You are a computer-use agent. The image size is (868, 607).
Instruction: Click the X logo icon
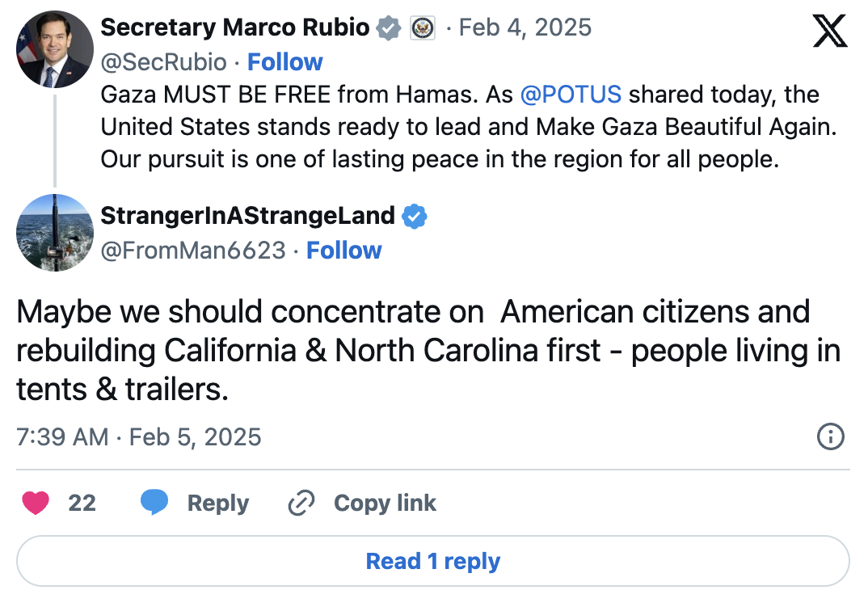click(829, 32)
